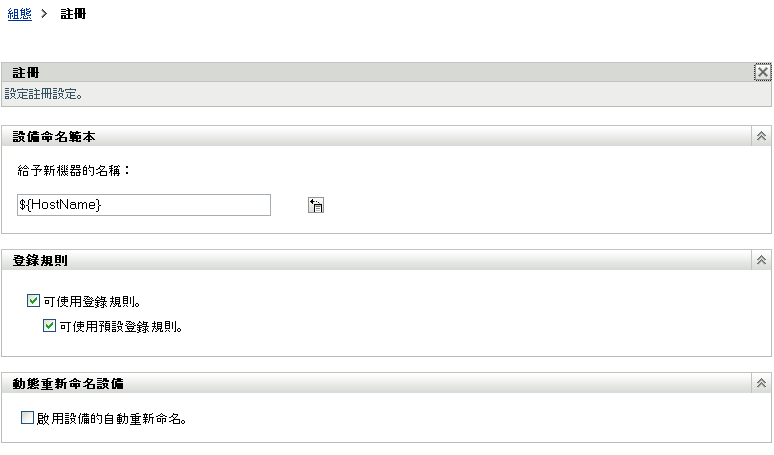Screen dimensions: 774x455
Task: Click the 設備命名範本 panel title
Action: [54, 136]
